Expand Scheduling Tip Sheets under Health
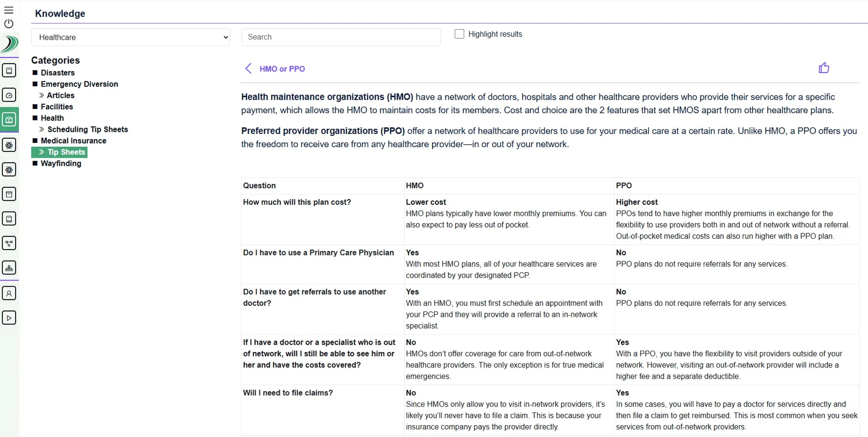Screen dimensions: 868x437 coord(87,129)
